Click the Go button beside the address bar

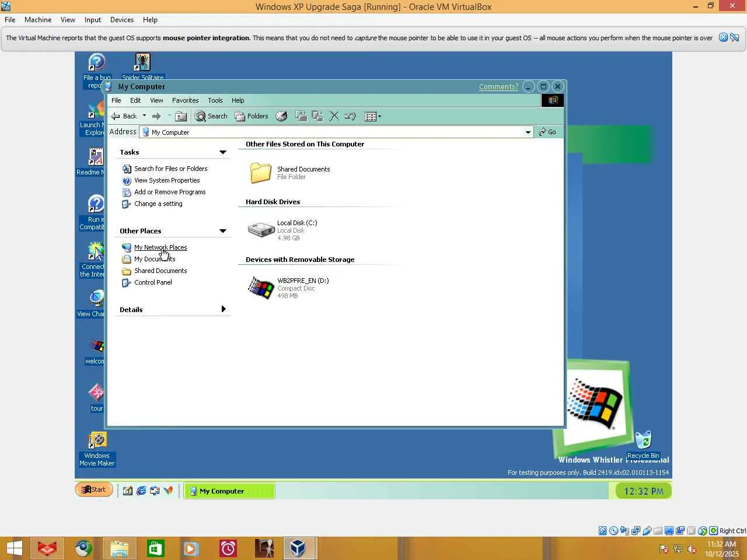click(547, 132)
